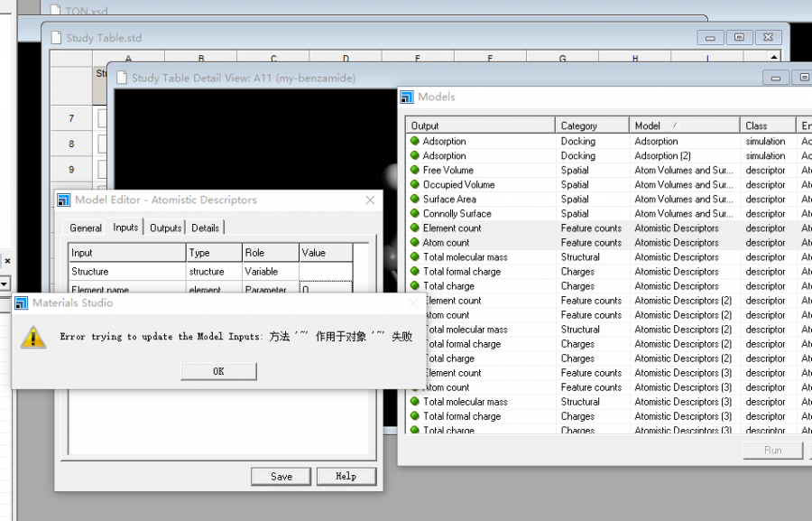Image resolution: width=812 pixels, height=521 pixels.
Task: Select row 9 header in Study Table
Action: [71, 170]
